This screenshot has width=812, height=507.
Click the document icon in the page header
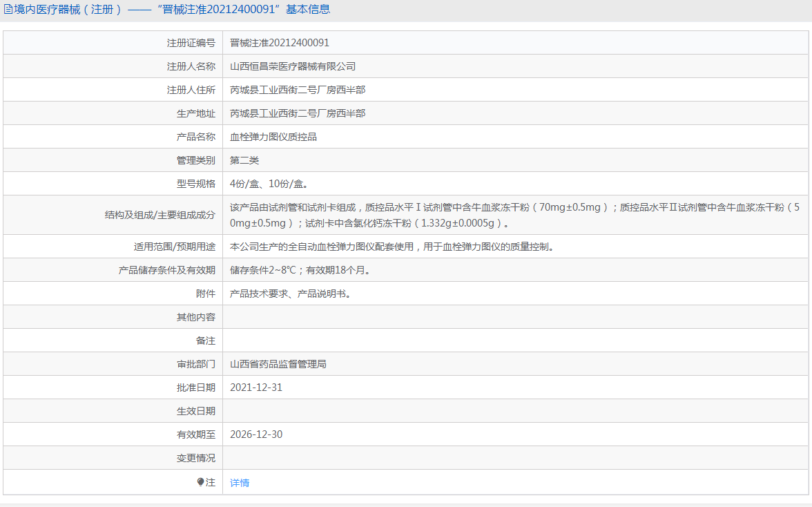(x=8, y=9)
